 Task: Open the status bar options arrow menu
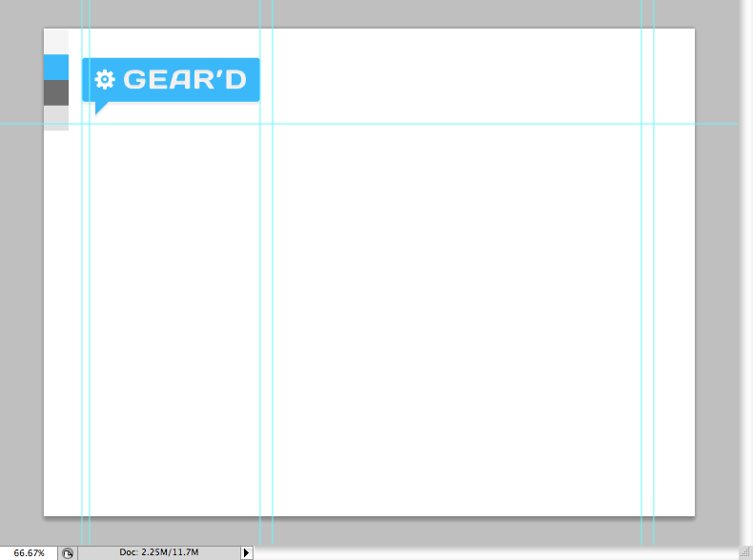pyautogui.click(x=246, y=552)
